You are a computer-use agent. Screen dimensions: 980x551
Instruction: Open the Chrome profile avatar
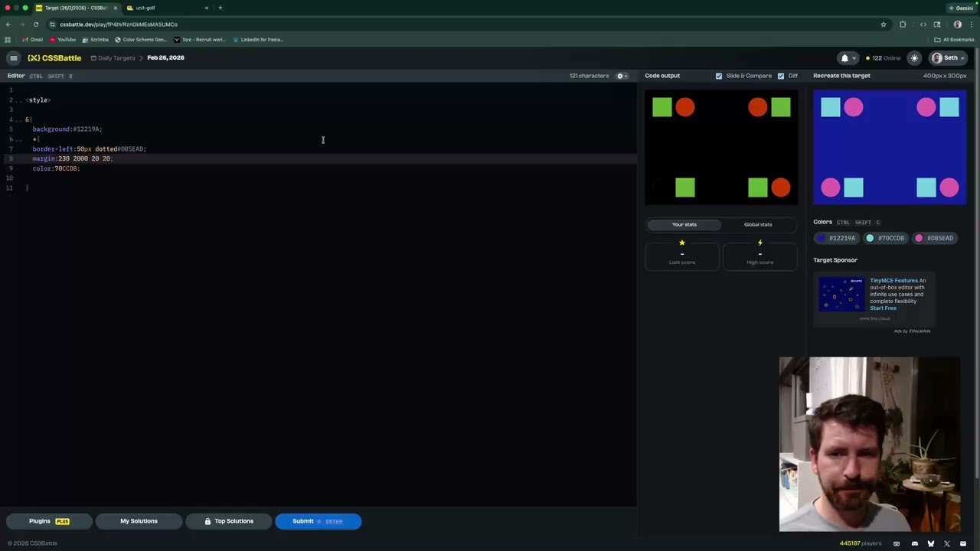tap(958, 24)
